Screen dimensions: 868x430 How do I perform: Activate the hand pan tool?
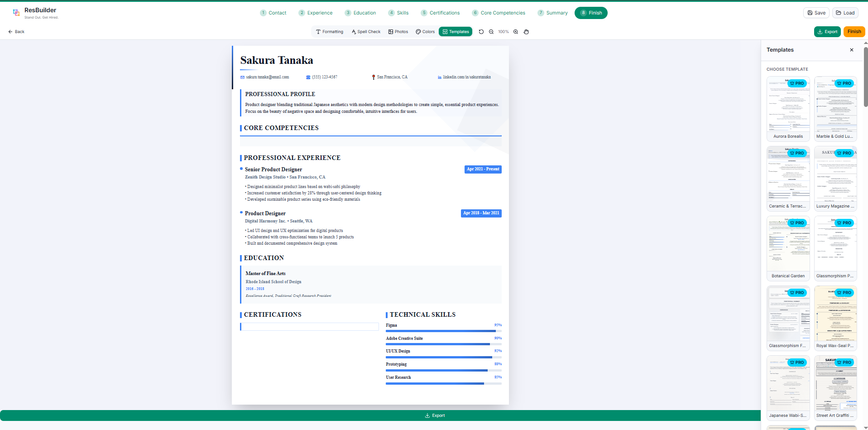tap(526, 32)
